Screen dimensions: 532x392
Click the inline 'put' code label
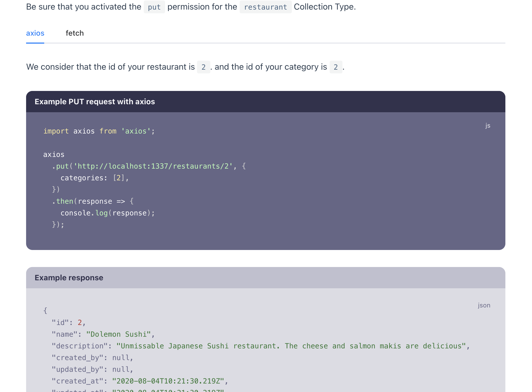click(x=154, y=7)
